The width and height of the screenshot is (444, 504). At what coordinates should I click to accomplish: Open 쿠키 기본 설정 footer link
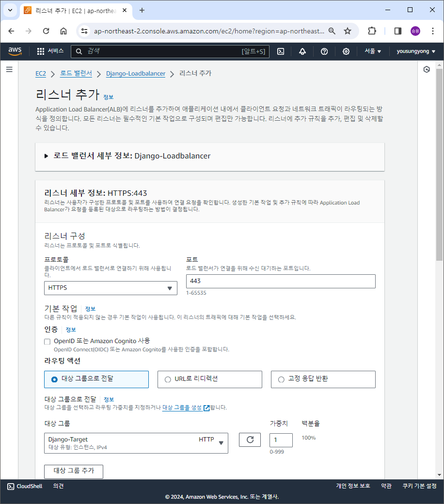coord(420,486)
